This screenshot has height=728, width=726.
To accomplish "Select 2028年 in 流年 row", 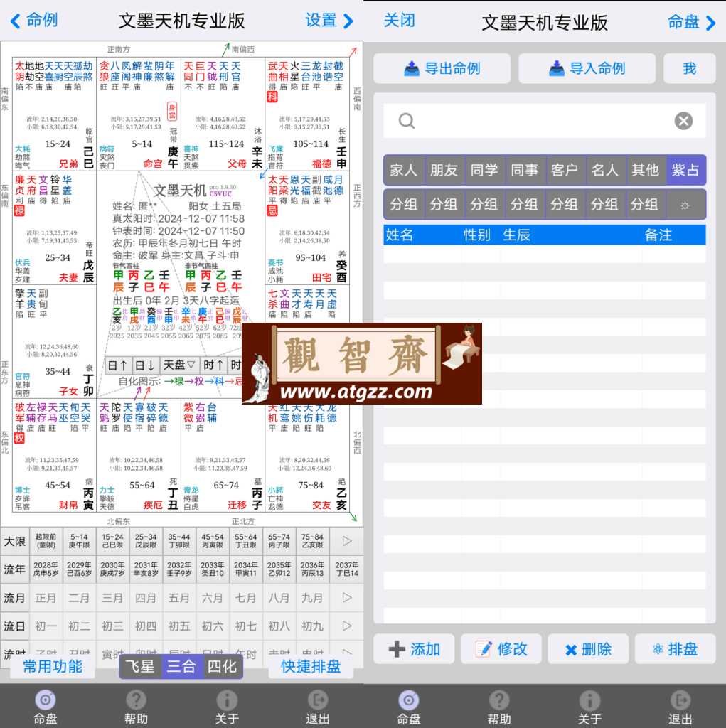I will [46, 569].
